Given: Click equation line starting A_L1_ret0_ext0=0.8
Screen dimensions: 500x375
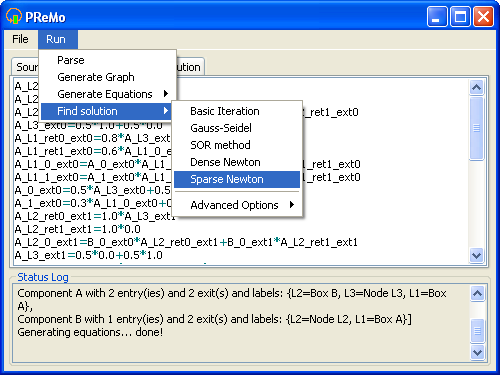Looking at the screenshot, I should 93,138.
